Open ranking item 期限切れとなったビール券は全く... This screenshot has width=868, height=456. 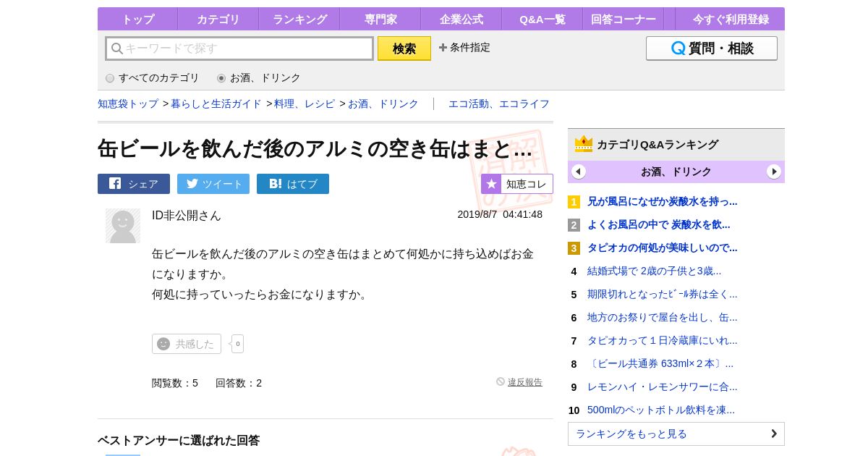click(663, 294)
